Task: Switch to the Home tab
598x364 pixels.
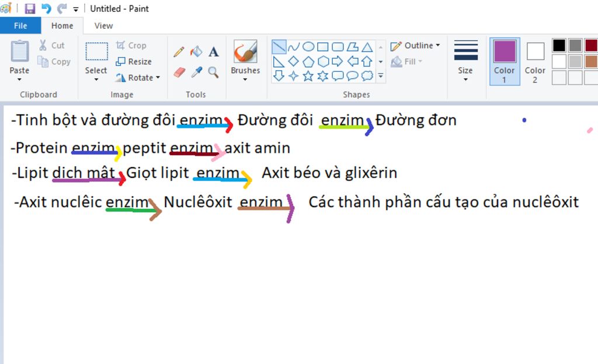Action: pyautogui.click(x=62, y=26)
